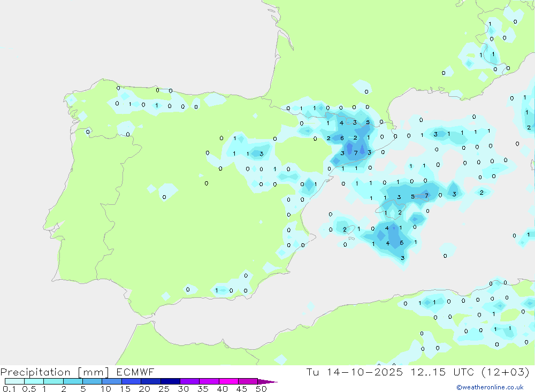Click the '20' legend scale label
Image resolution: width=535 pixels, height=392 pixels.
144,389
